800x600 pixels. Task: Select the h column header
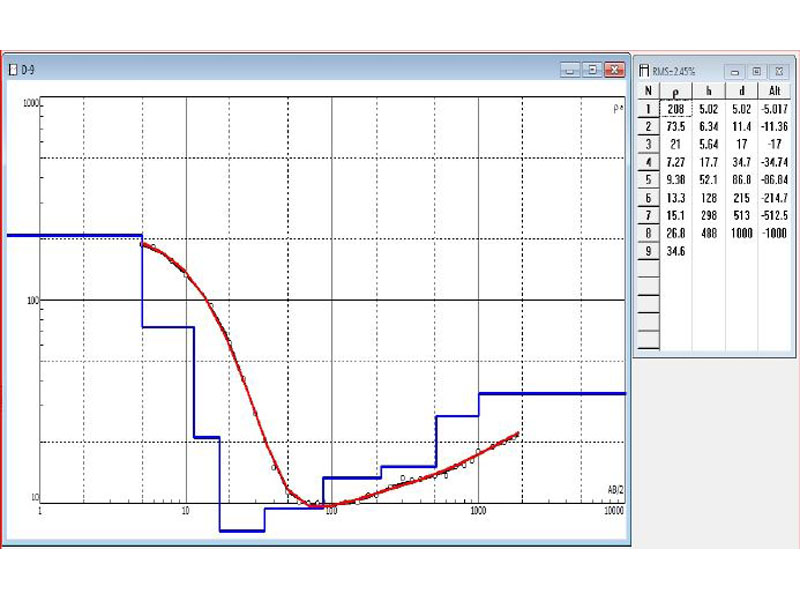[x=708, y=91]
